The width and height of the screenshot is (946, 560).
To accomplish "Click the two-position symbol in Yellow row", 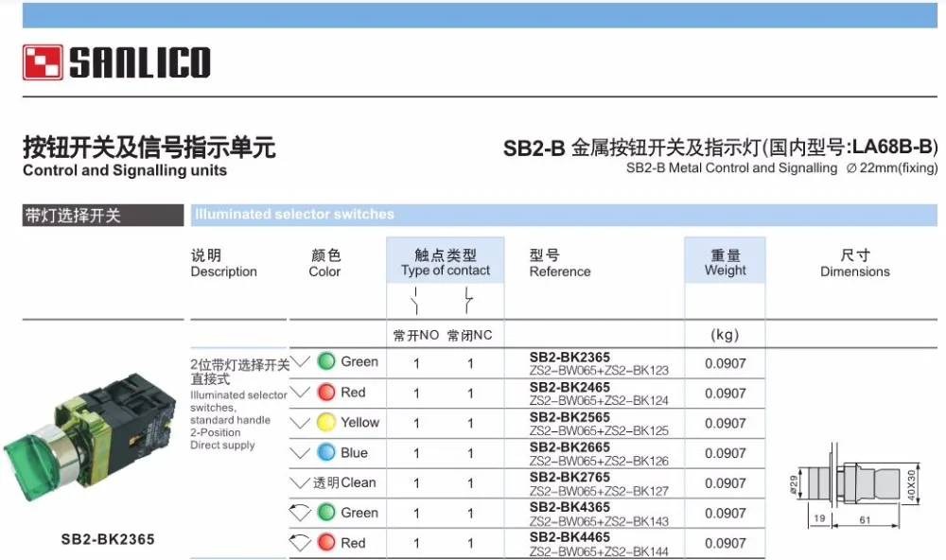I will tap(300, 422).
